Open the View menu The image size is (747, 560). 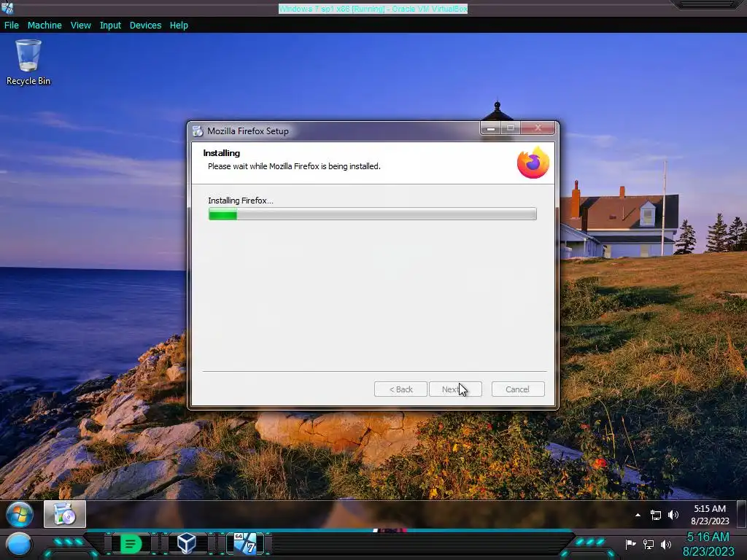[80, 26]
